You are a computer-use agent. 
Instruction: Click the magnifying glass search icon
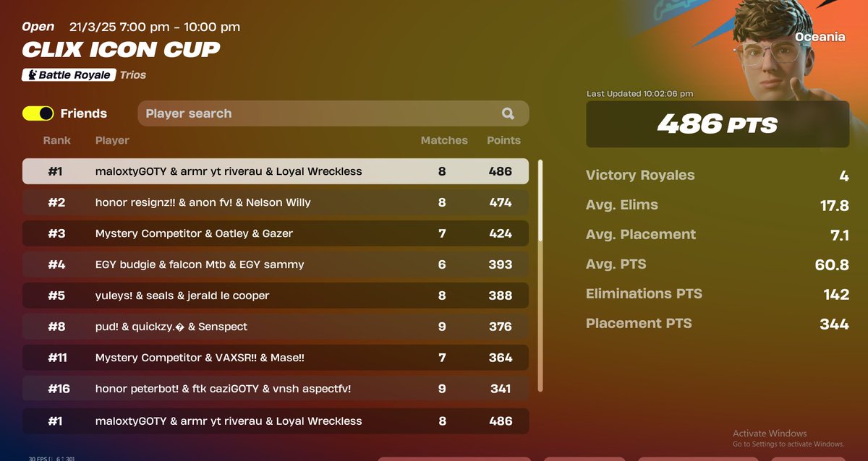point(508,113)
